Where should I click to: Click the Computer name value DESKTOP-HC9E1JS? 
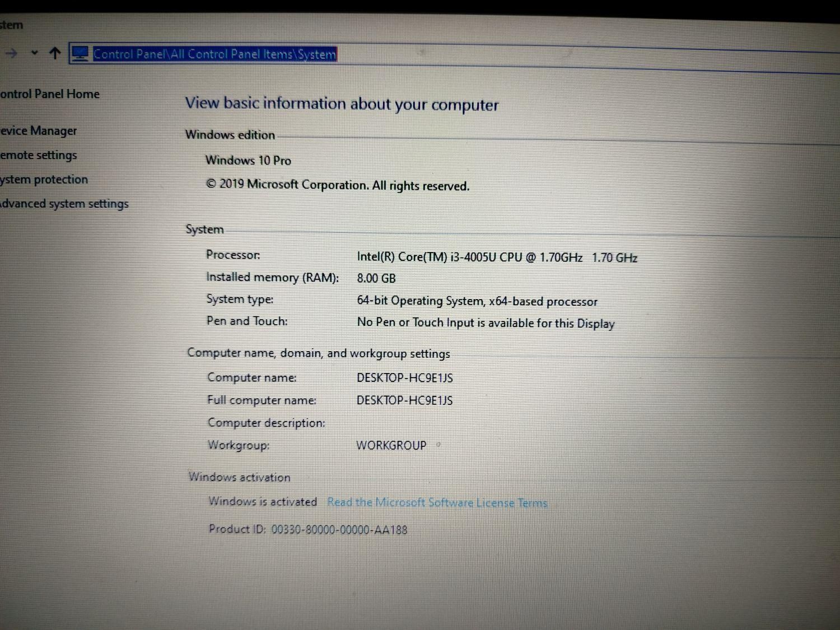[x=405, y=377]
